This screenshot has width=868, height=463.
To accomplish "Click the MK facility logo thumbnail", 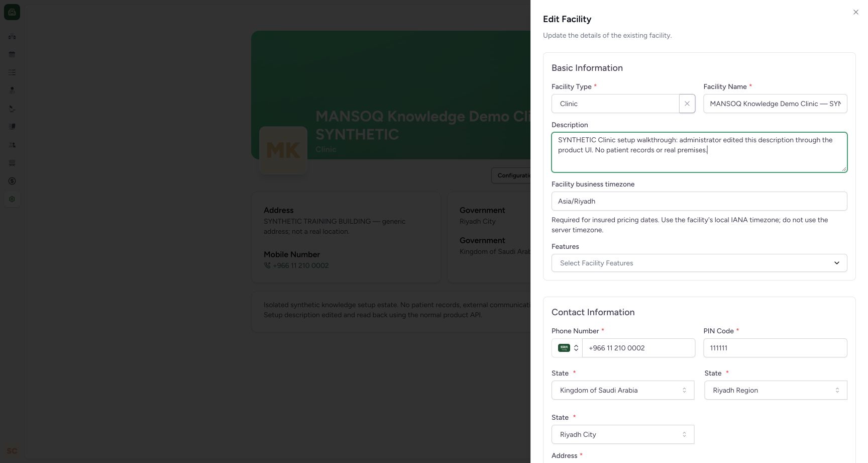I will click(283, 150).
